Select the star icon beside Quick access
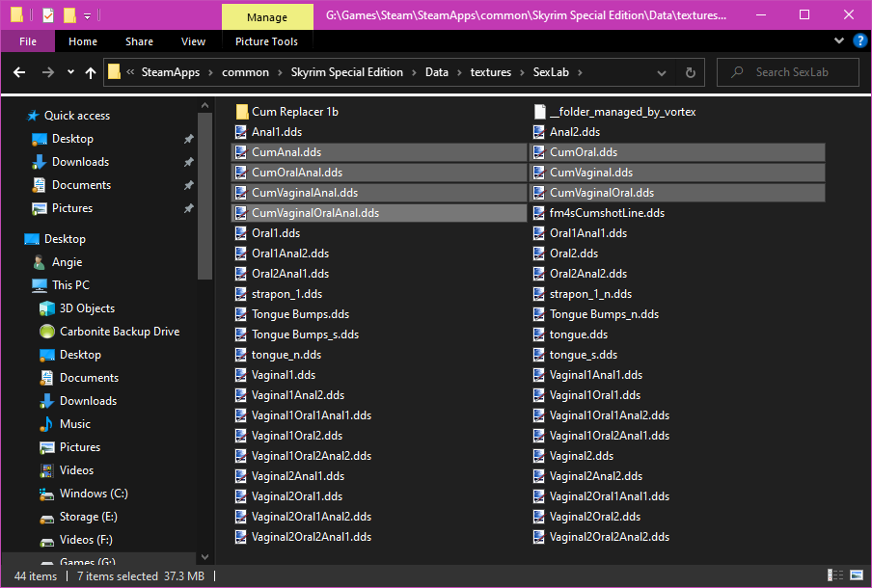 point(33,116)
